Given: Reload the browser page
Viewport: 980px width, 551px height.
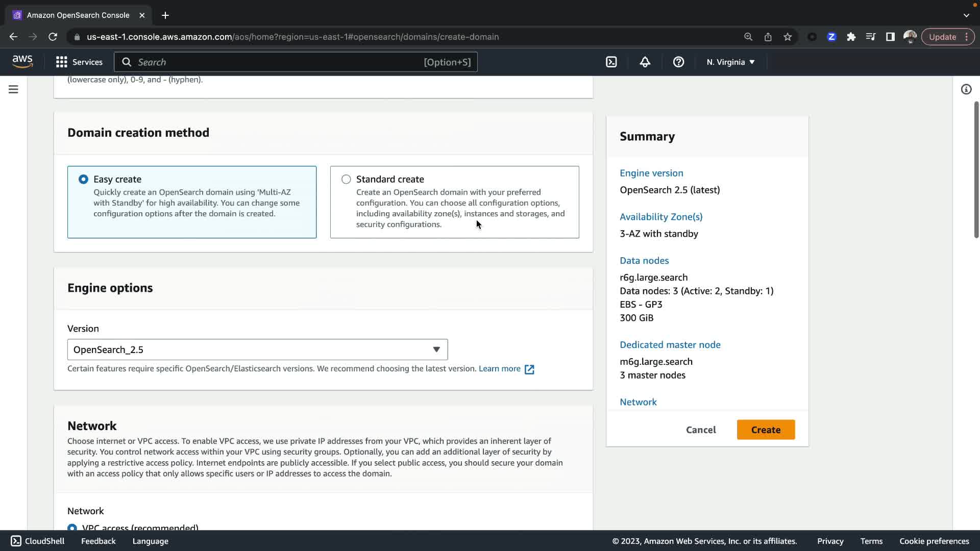Looking at the screenshot, I should pos(53,37).
